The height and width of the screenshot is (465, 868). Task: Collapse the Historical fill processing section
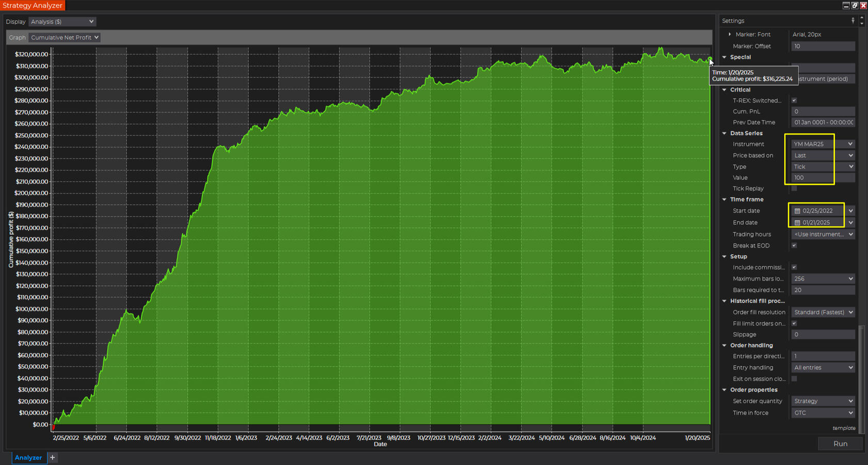tap(724, 301)
